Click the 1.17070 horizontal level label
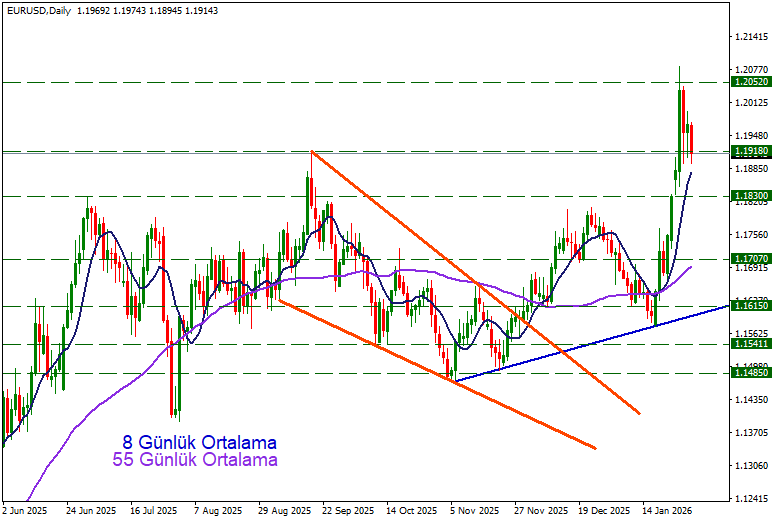 [750, 259]
